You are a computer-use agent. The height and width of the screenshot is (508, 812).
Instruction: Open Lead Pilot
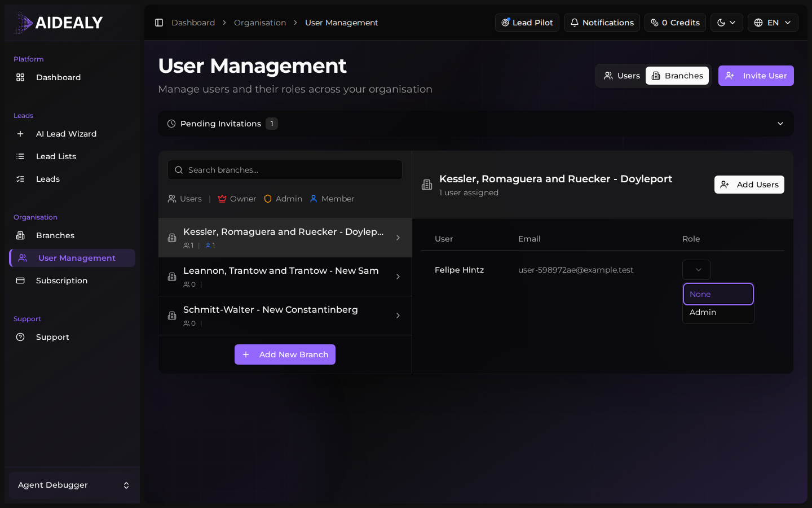[x=527, y=23]
